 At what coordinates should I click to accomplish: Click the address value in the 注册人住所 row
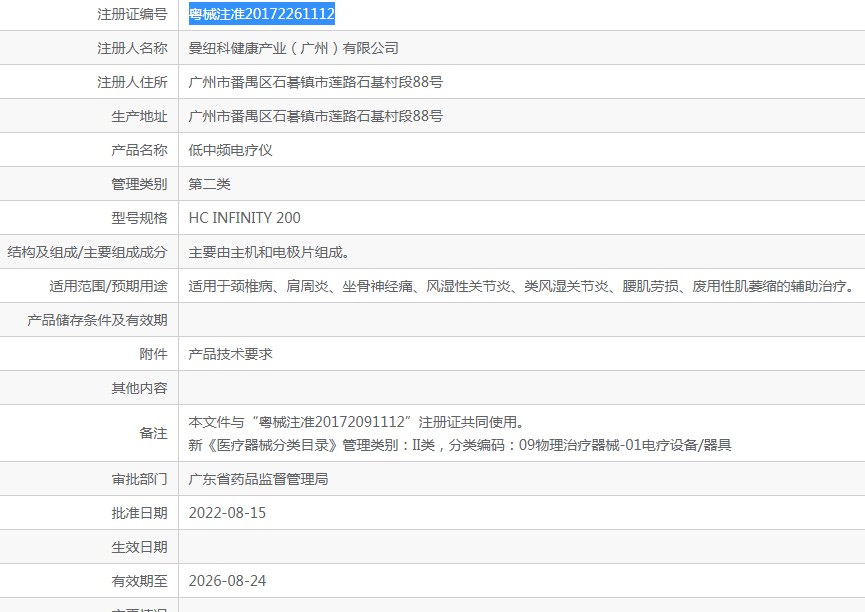316,82
